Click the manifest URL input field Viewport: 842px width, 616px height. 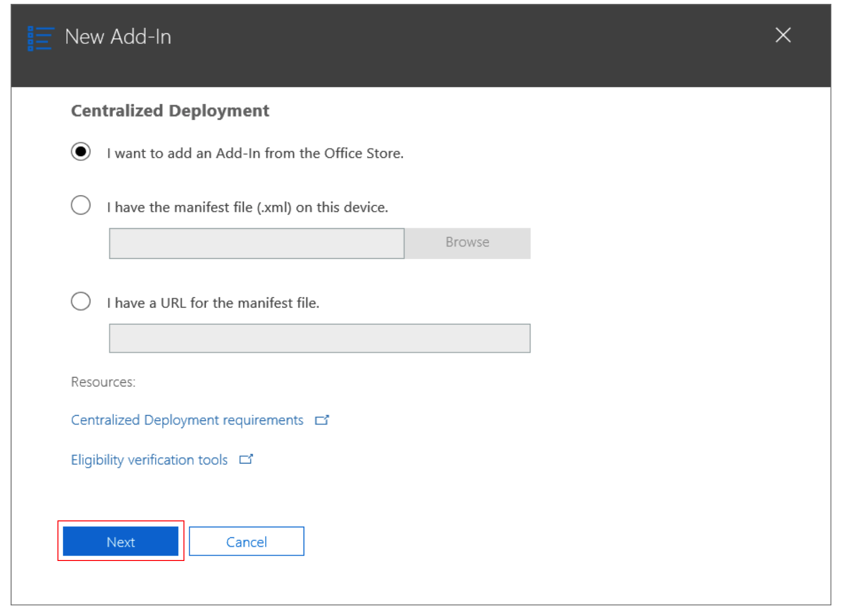click(319, 338)
